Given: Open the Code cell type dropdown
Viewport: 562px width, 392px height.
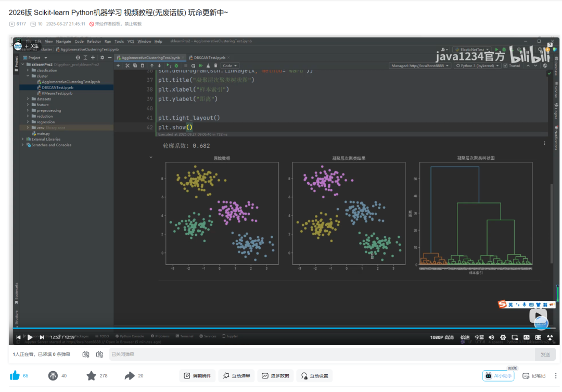Looking at the screenshot, I should tap(230, 66).
